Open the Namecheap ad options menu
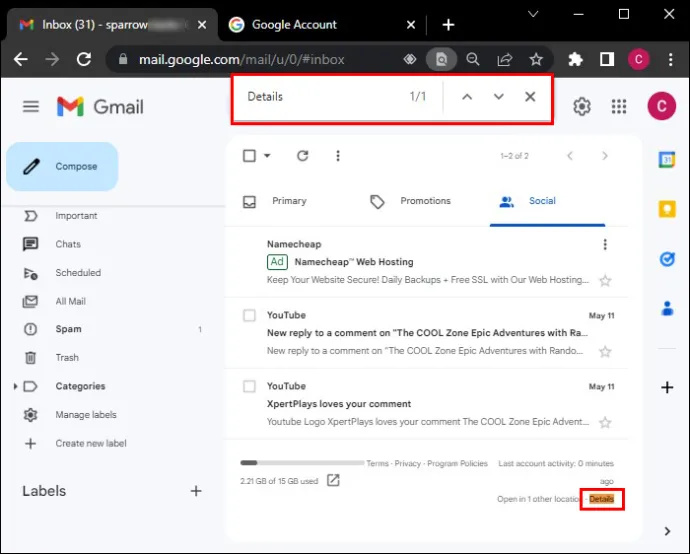The image size is (690, 554). [x=605, y=244]
